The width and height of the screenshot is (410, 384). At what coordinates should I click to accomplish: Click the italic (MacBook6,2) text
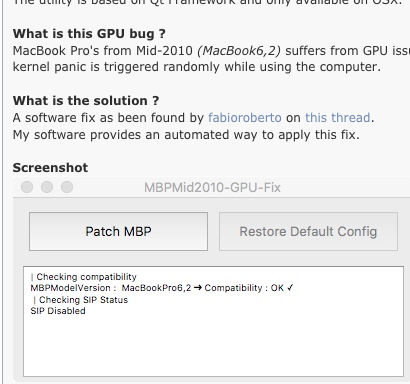click(239, 51)
